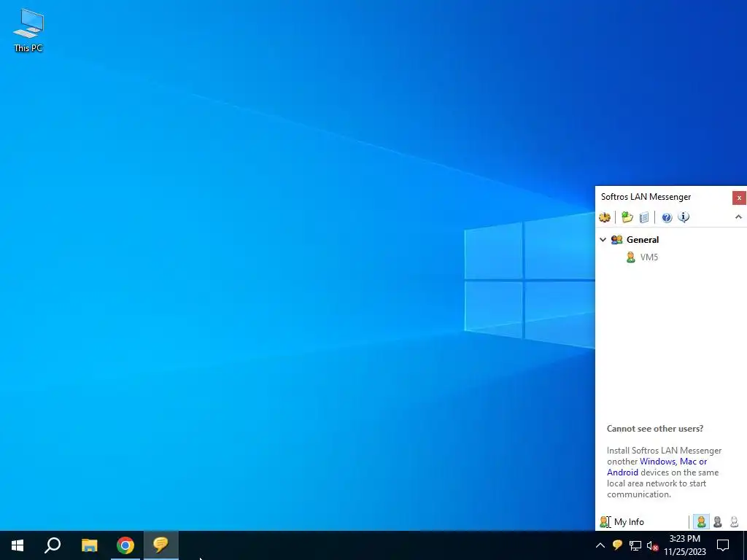This screenshot has height=560, width=747.
Task: Click the Softros Messenger taskbar button
Action: (x=161, y=545)
